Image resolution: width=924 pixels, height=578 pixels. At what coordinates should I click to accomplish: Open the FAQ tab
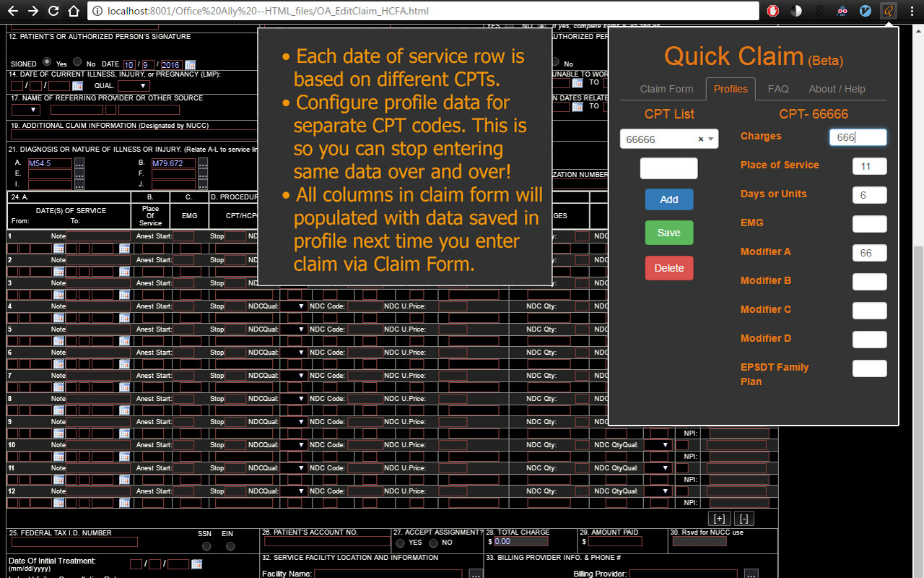point(778,89)
